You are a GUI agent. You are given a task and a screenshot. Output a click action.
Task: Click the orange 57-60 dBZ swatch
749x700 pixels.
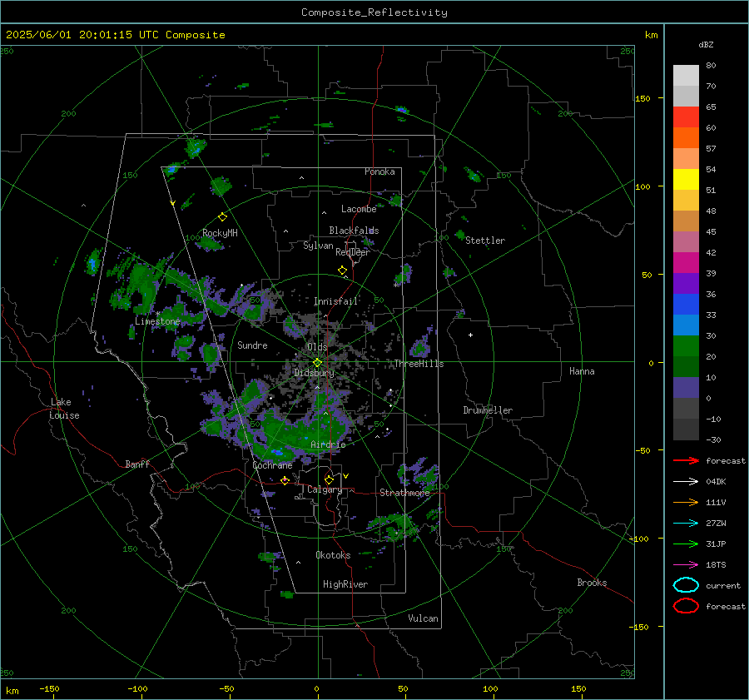[686, 138]
